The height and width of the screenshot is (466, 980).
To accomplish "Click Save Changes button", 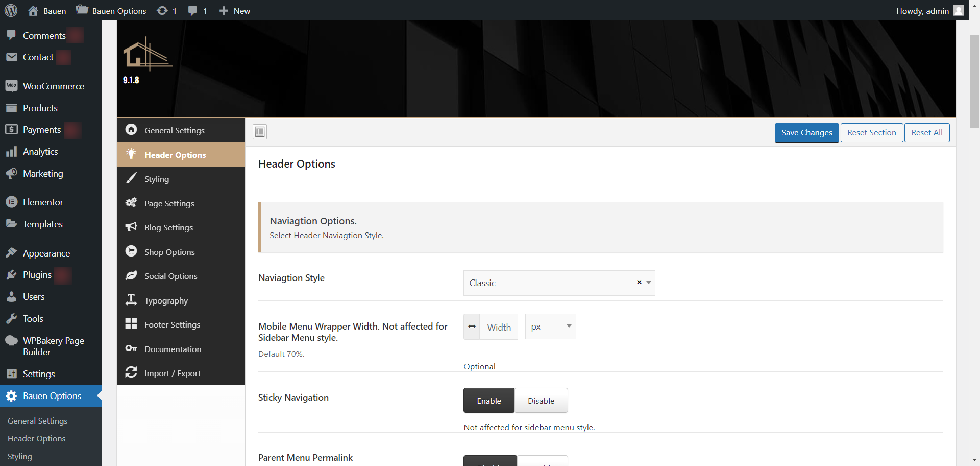I will click(x=806, y=133).
